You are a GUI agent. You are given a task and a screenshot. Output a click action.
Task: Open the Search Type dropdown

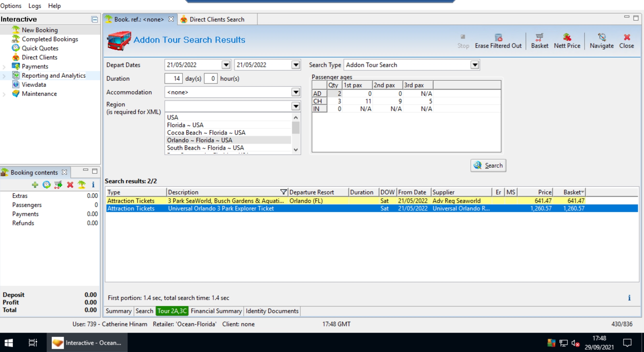475,65
